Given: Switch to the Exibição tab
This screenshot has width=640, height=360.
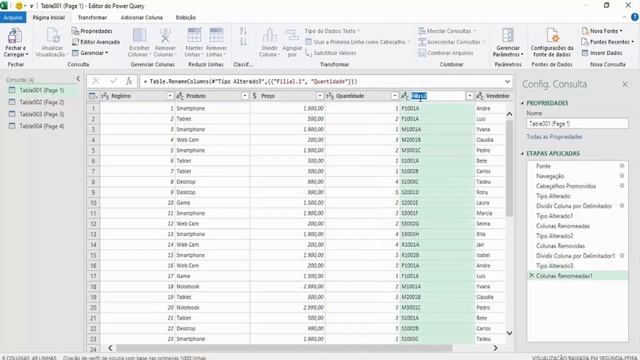Looking at the screenshot, I should click(186, 18).
